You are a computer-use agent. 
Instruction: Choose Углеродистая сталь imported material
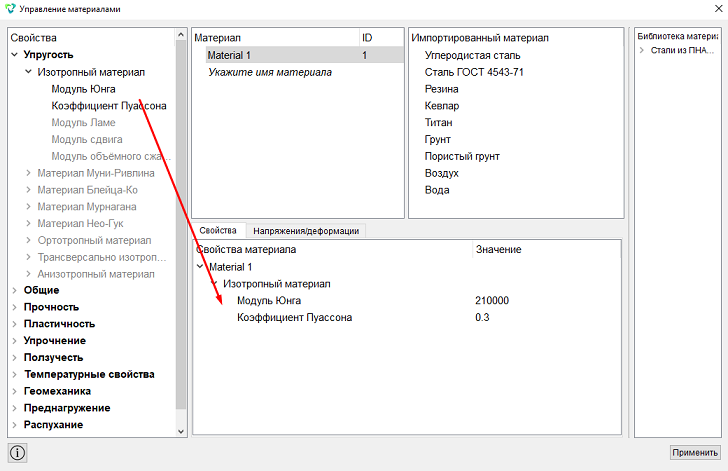pos(472,55)
